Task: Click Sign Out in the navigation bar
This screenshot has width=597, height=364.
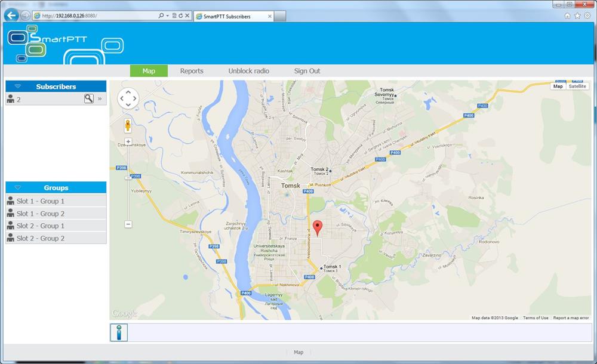Action: [x=307, y=71]
